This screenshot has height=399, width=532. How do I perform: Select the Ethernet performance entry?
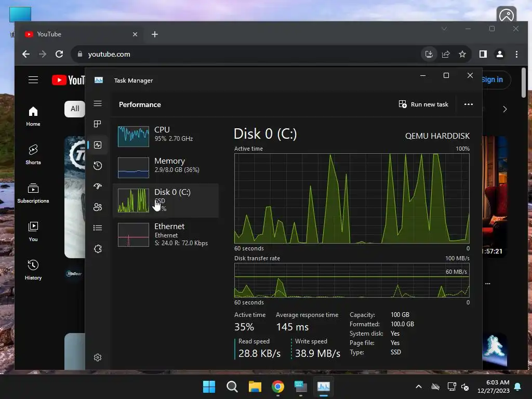point(166,234)
